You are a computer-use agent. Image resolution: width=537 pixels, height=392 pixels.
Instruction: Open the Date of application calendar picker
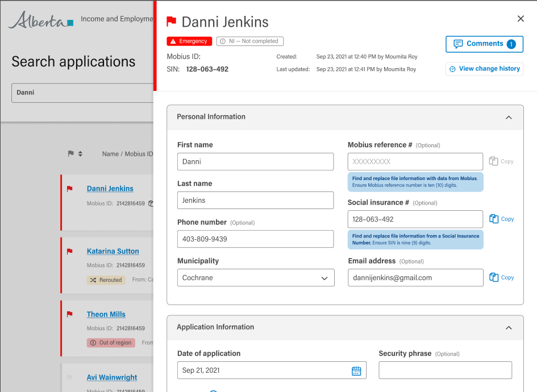click(x=356, y=370)
